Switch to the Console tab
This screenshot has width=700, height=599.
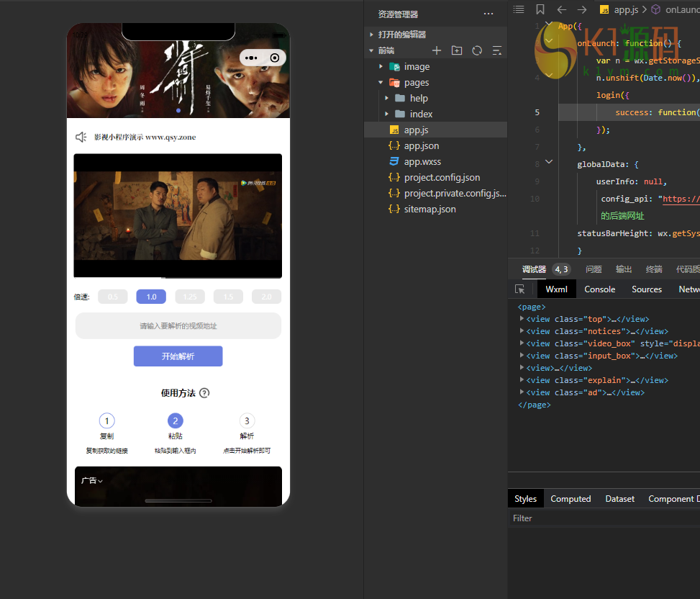(599, 289)
